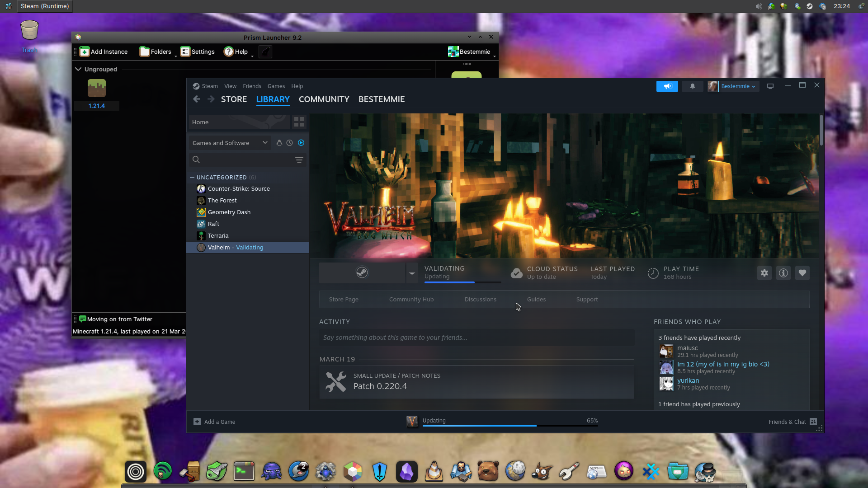Open Steam notifications bell

coord(692,86)
